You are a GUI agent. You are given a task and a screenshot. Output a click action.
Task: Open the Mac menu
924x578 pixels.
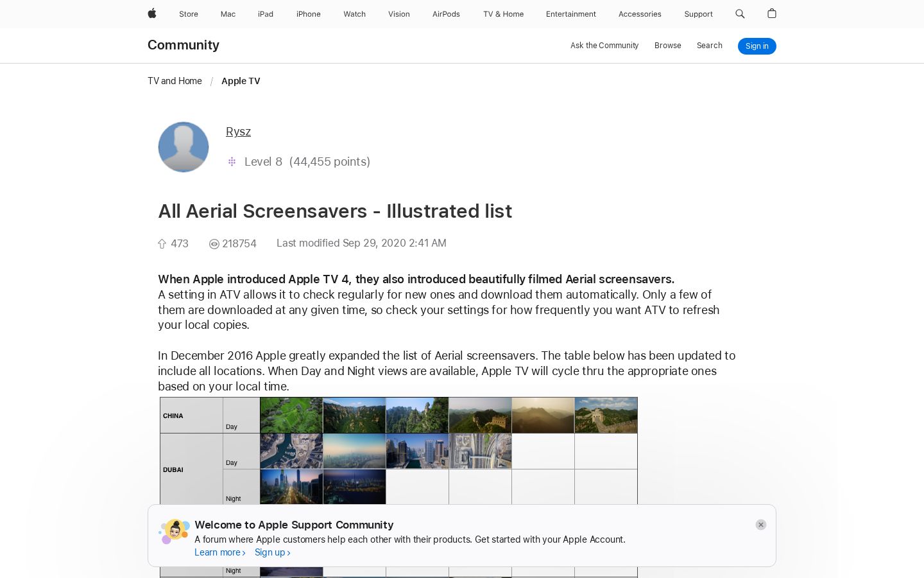[228, 14]
